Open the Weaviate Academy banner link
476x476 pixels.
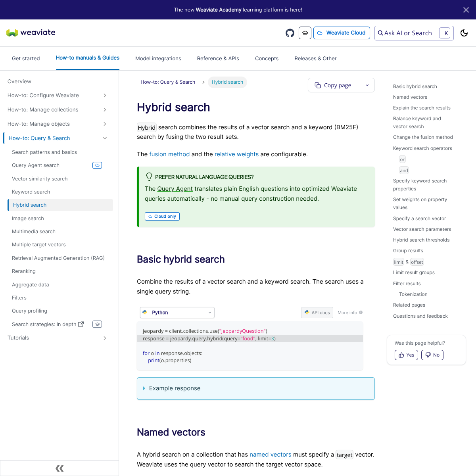pos(238,10)
